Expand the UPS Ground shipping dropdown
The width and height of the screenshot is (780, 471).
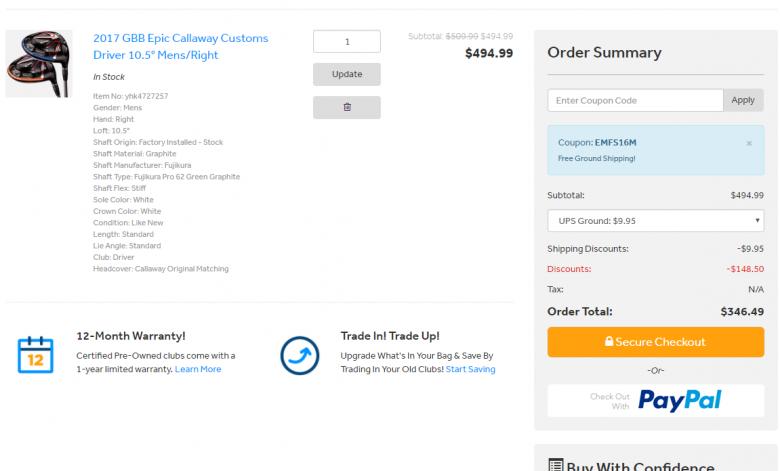pos(655,221)
